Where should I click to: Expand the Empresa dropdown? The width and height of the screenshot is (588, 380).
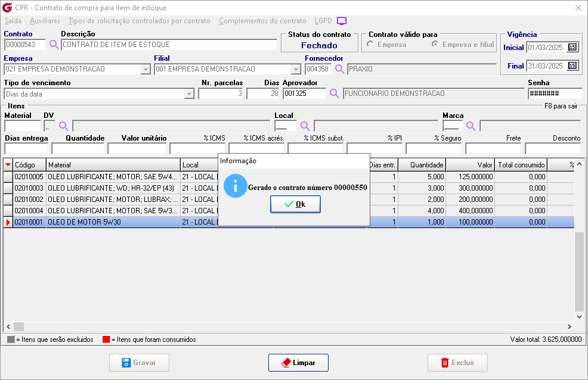pos(146,69)
